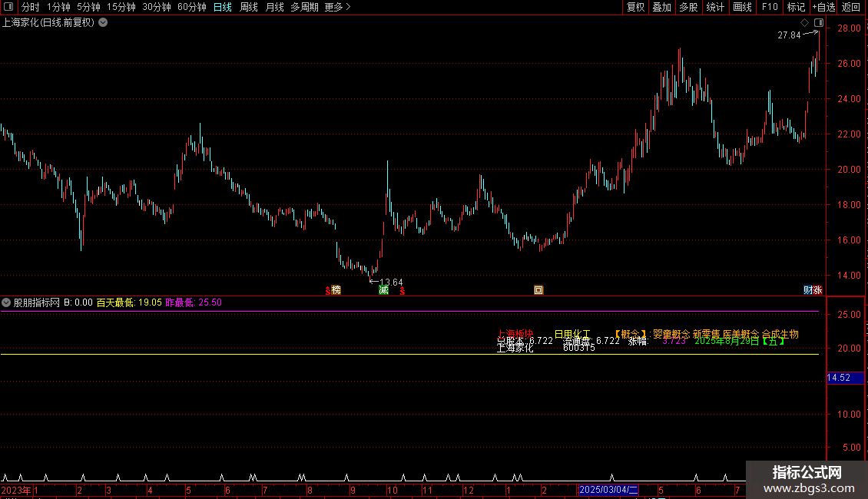Image resolution: width=868 pixels, height=499 pixels.
Task: Click the red S marker right of 减
Action: coord(403,291)
